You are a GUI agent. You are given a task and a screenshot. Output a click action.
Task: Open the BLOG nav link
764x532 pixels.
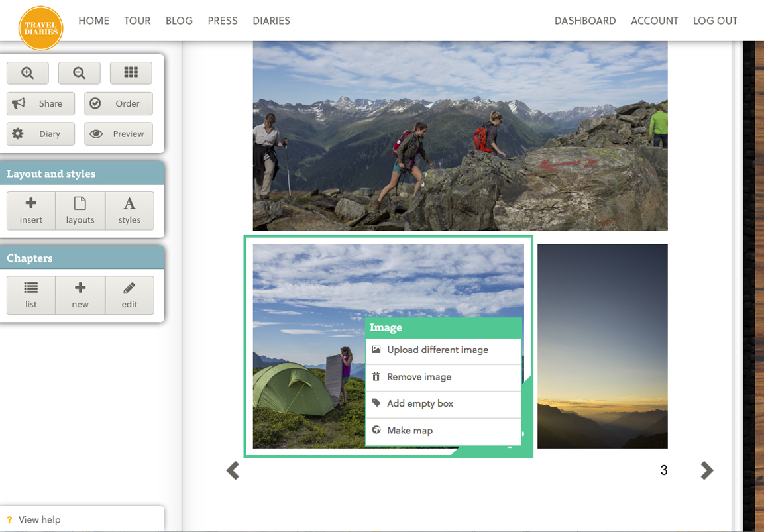(180, 21)
